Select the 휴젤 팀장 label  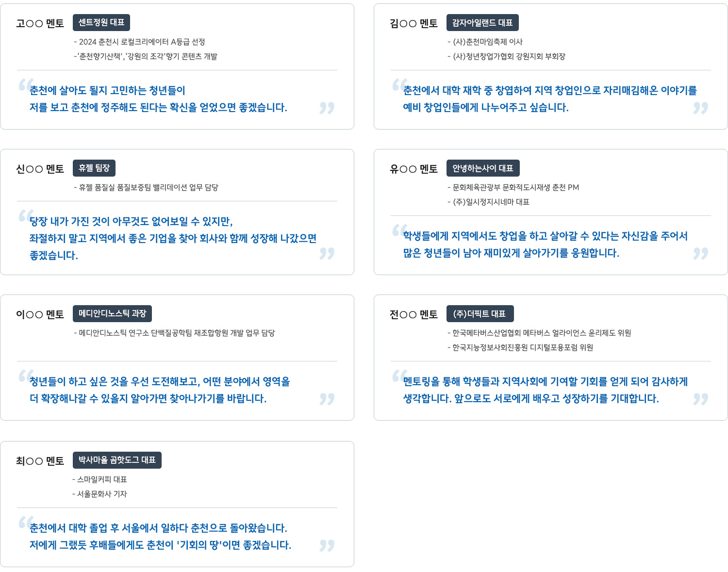tap(94, 168)
